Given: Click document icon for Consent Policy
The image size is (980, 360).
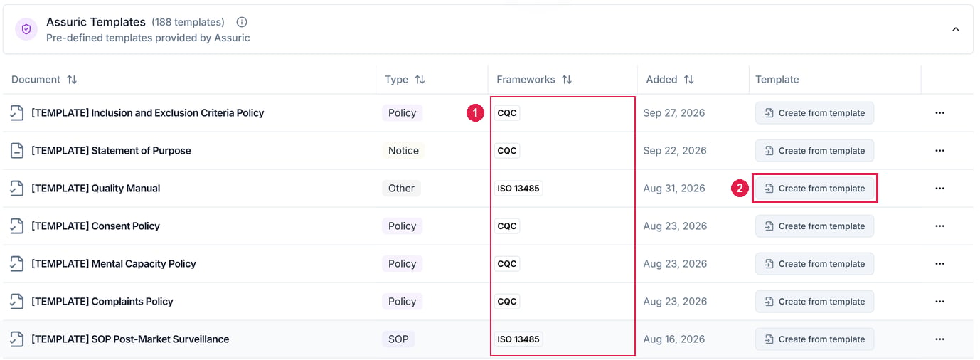Looking at the screenshot, I should (17, 226).
